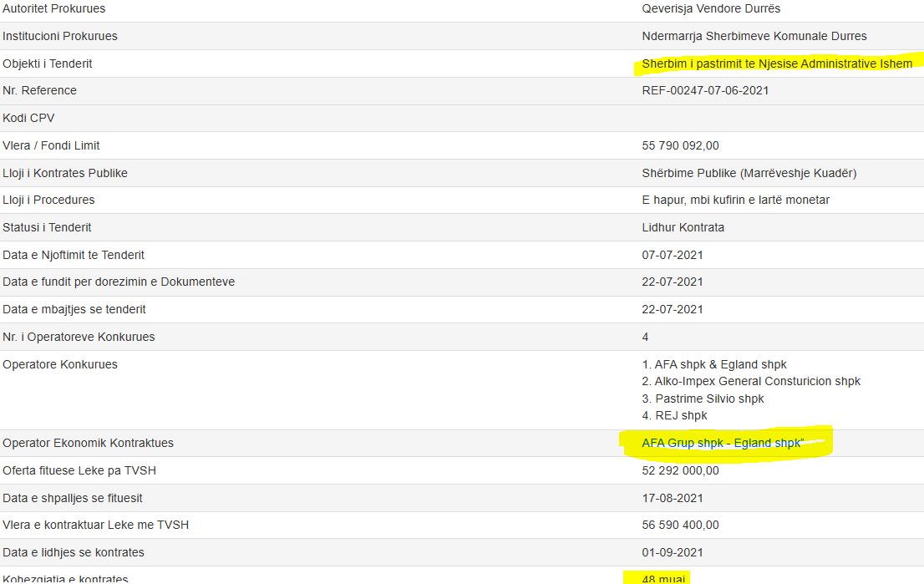Click the Shërbime Publike (Marrëveshje Kuadër) value

[749, 173]
